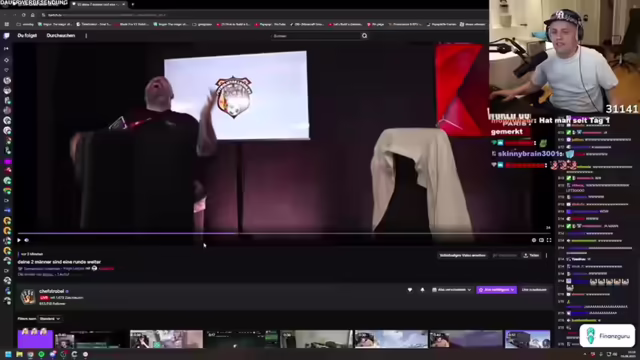
Task: Open File Explorer from the taskbar
Action: tap(19, 354)
